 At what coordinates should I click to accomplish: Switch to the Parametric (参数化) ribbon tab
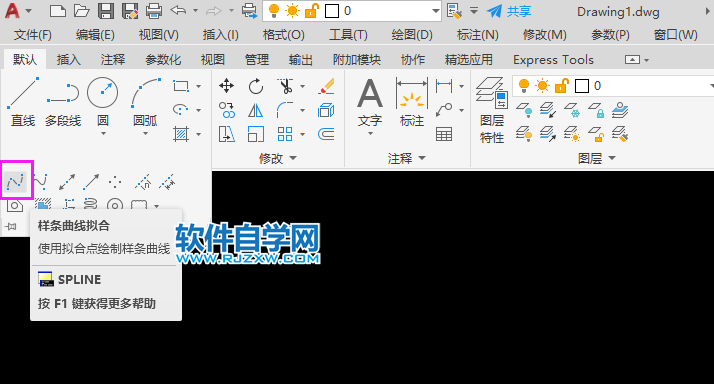pos(163,60)
